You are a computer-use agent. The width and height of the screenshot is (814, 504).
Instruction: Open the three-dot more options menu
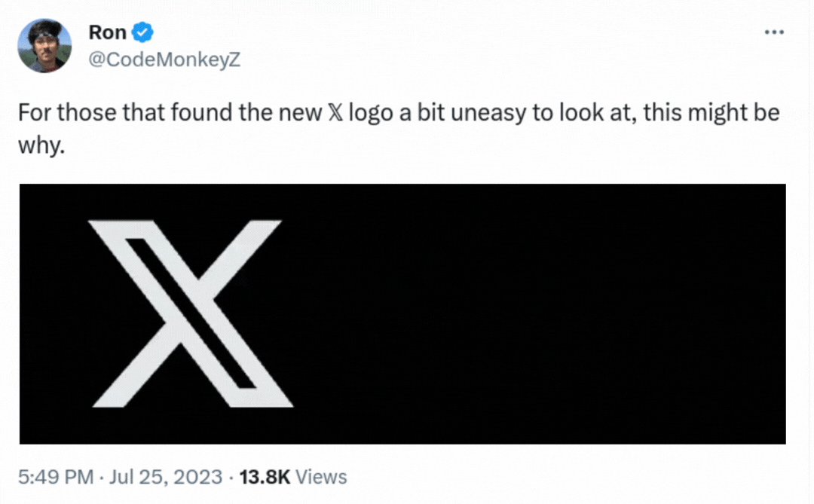(774, 32)
